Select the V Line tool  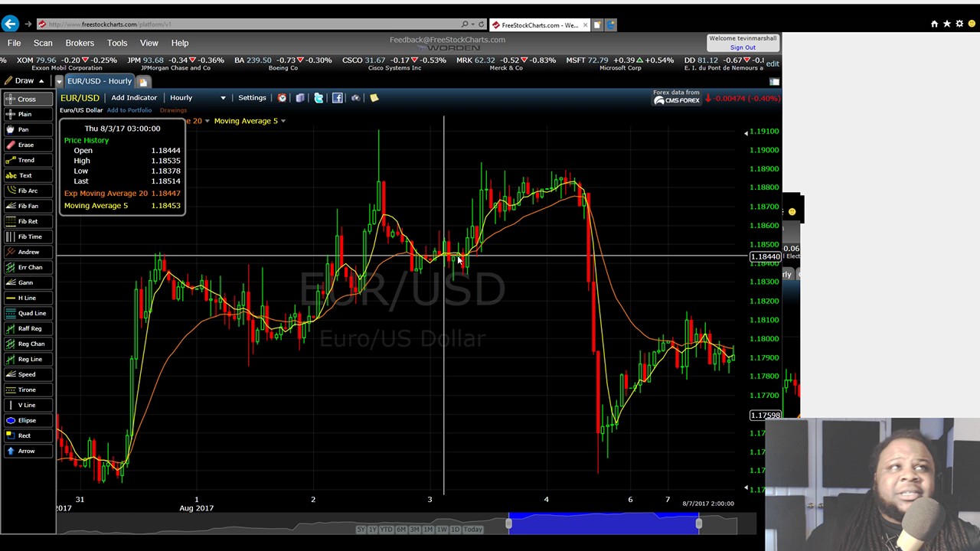28,405
